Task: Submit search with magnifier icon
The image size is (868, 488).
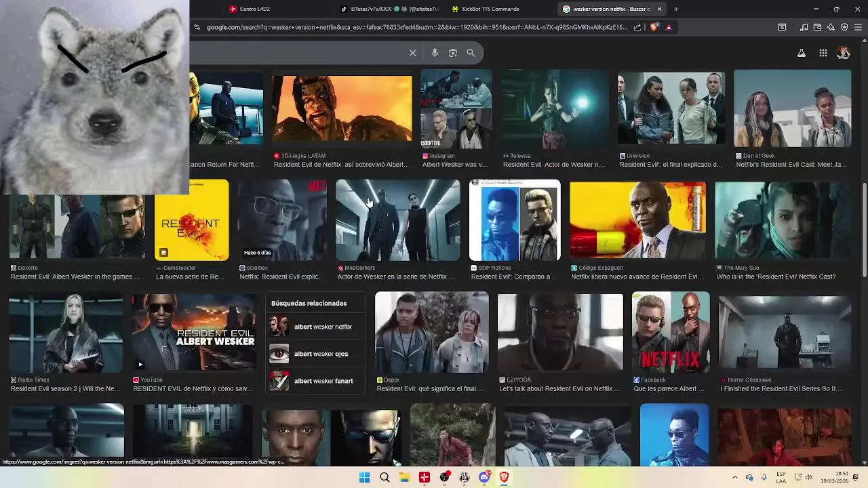Action: coord(471,53)
